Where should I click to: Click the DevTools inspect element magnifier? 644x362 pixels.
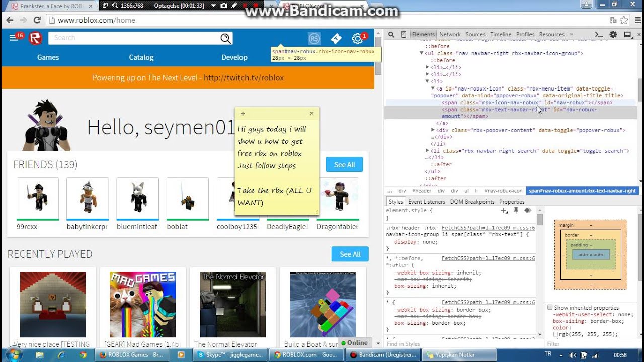pyautogui.click(x=391, y=34)
